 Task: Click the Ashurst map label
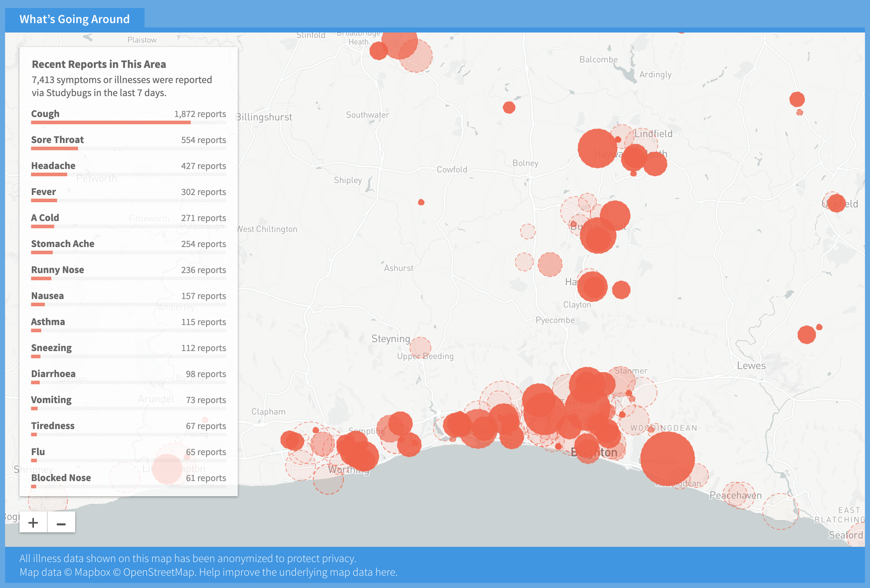(x=398, y=268)
